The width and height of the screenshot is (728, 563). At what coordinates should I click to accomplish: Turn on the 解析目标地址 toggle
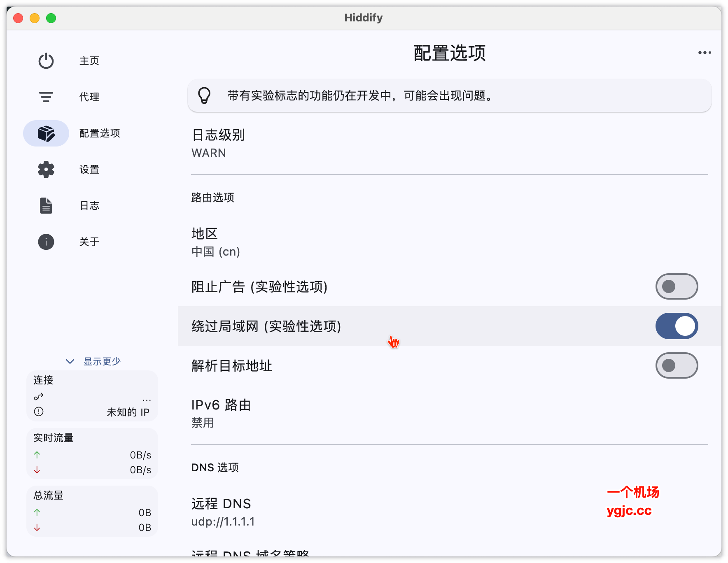point(677,365)
